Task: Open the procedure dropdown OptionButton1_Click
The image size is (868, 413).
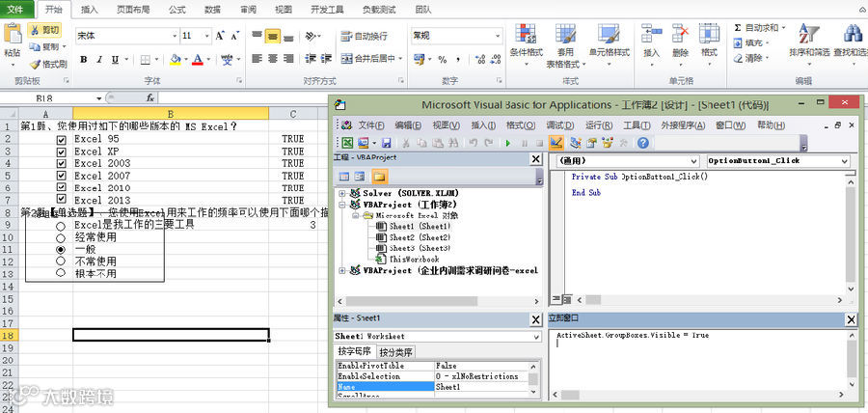Action: pos(845,161)
